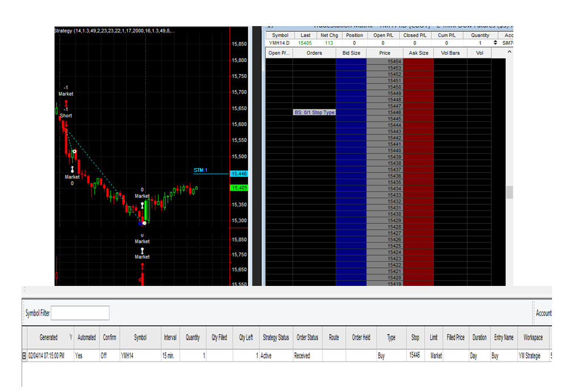
Task: Click price row 15420 in ladder
Action: coord(385,277)
